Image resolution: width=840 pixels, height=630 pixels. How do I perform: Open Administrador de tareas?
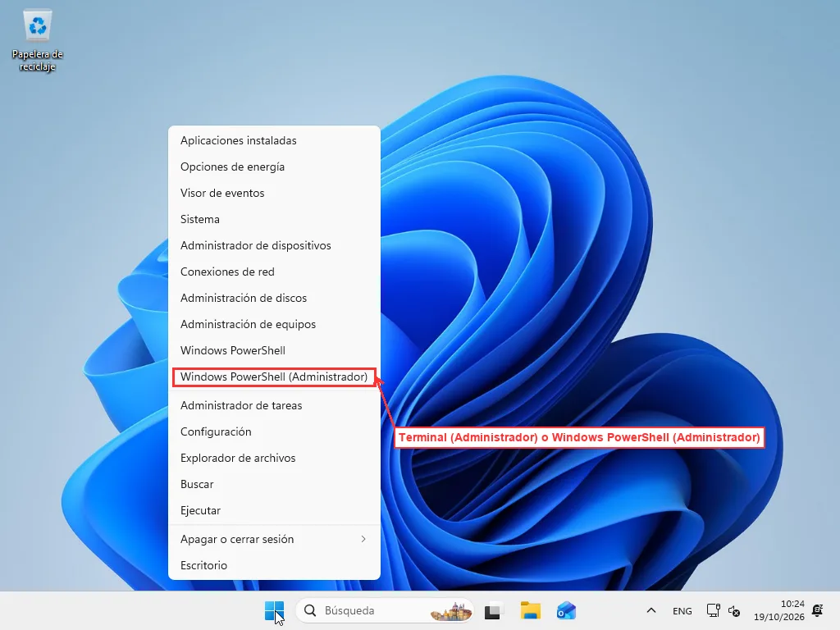(x=274, y=405)
